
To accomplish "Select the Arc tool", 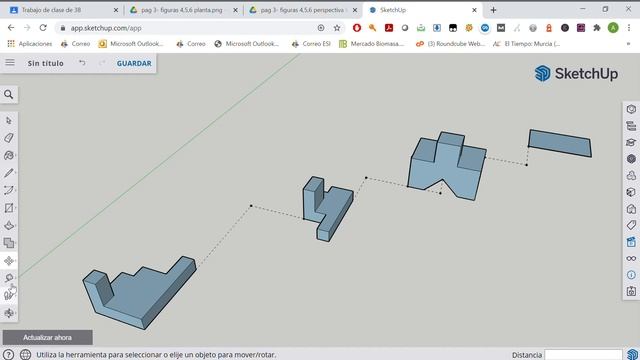I will (x=9, y=191).
